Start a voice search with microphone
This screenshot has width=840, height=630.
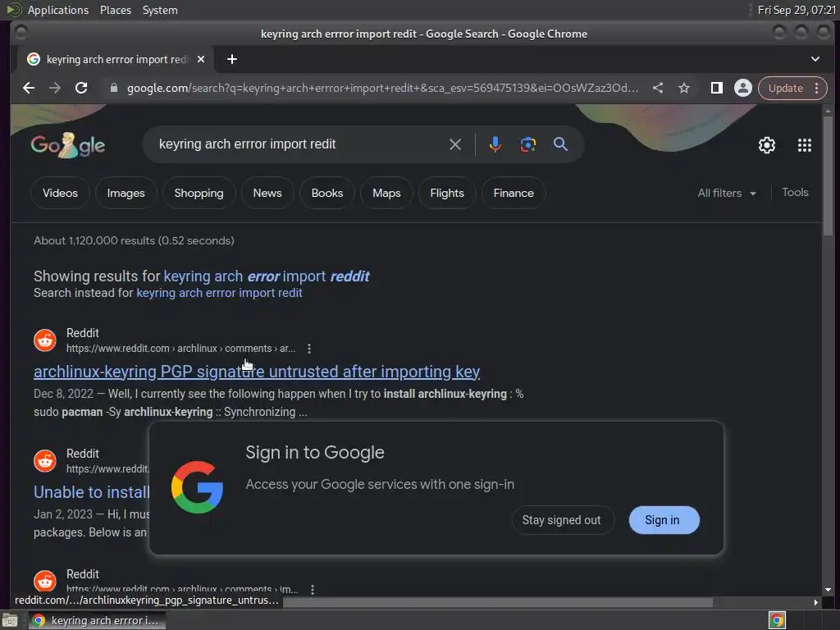point(495,144)
